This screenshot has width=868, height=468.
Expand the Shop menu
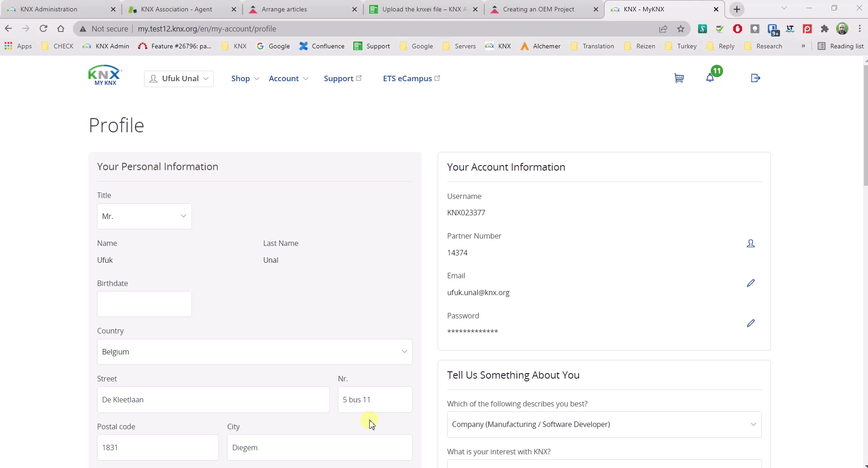coord(245,78)
